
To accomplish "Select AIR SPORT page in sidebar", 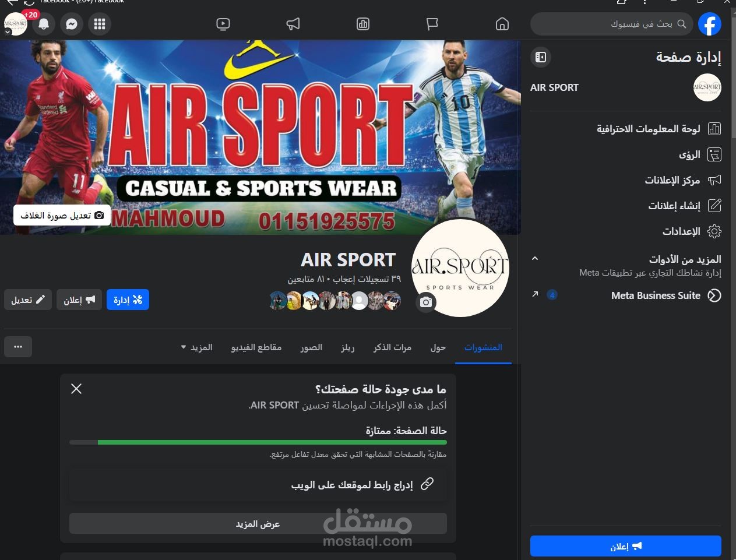I will click(x=626, y=87).
